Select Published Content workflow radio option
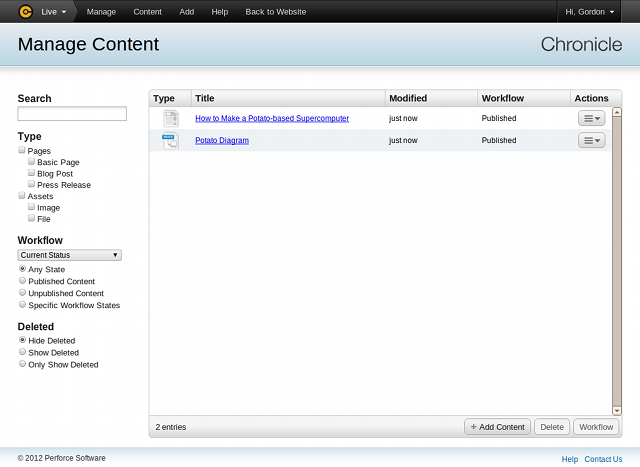This screenshot has height=467, width=640. pyautogui.click(x=23, y=282)
